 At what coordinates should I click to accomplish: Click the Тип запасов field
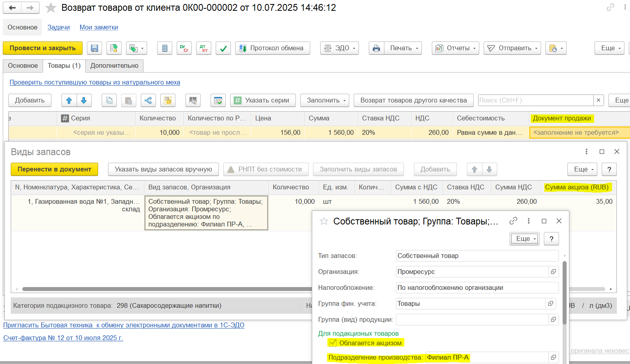(x=477, y=256)
